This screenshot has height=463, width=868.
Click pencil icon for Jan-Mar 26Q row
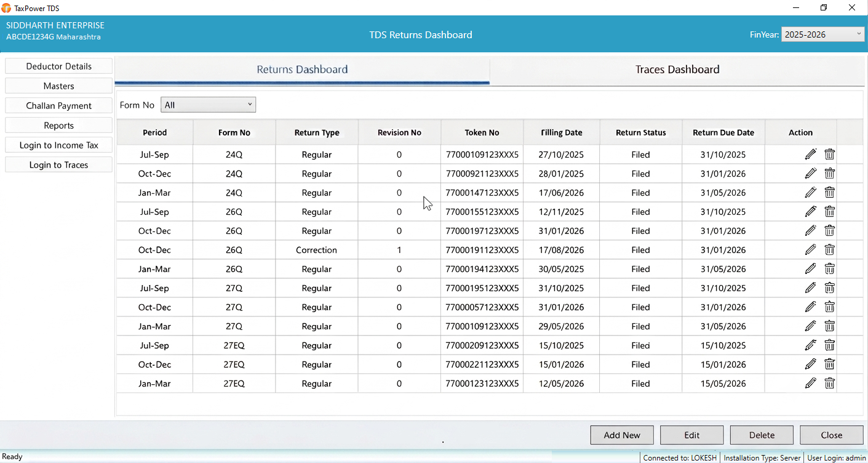pos(811,269)
